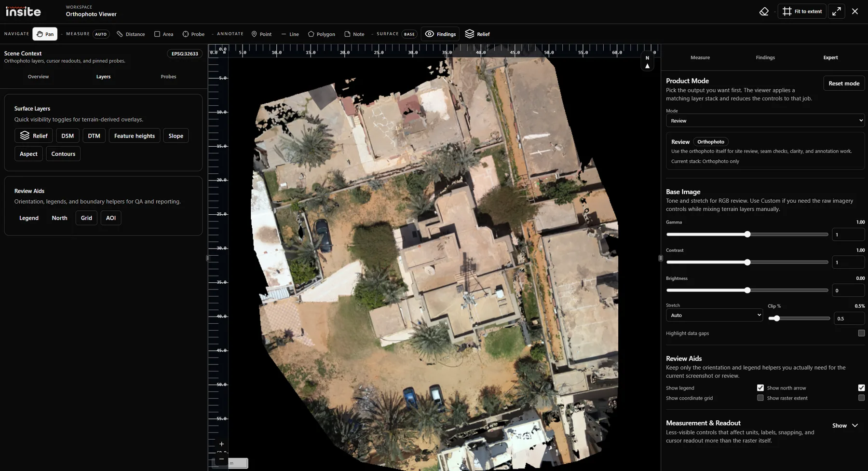The height and width of the screenshot is (471, 868).
Task: Toggle Legend in Review Aids
Action: click(x=29, y=218)
